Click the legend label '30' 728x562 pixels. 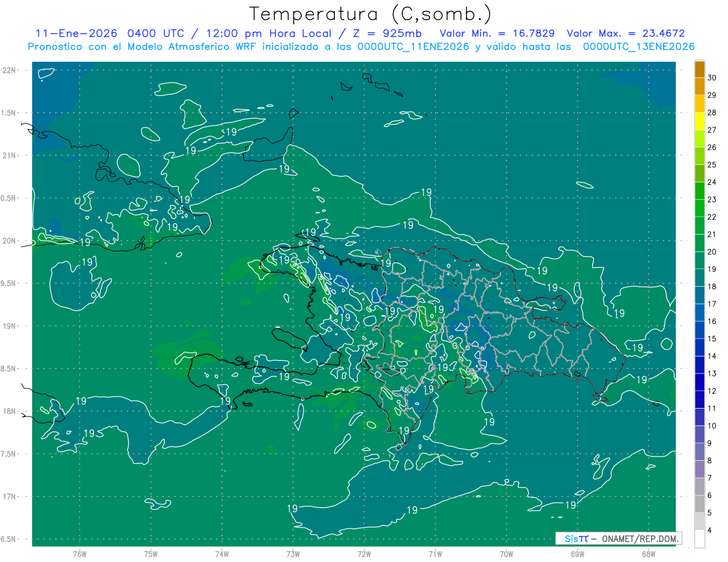coord(712,78)
